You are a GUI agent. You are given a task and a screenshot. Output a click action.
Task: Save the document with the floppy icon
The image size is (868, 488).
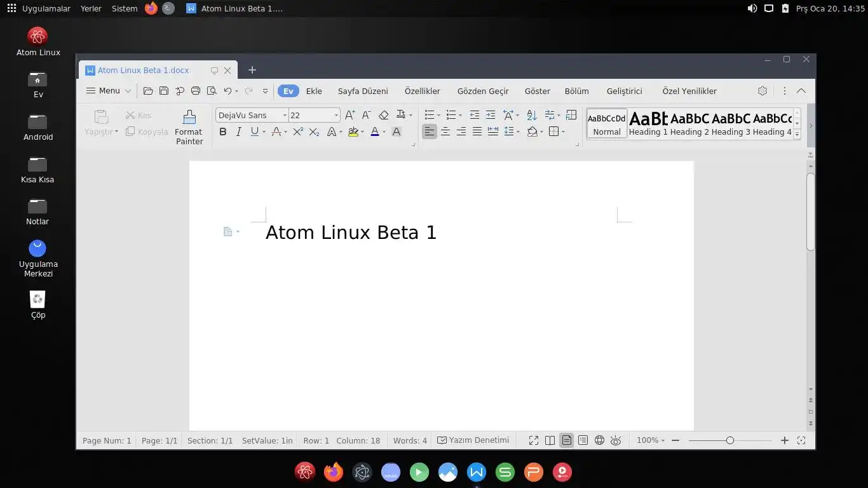(x=164, y=91)
